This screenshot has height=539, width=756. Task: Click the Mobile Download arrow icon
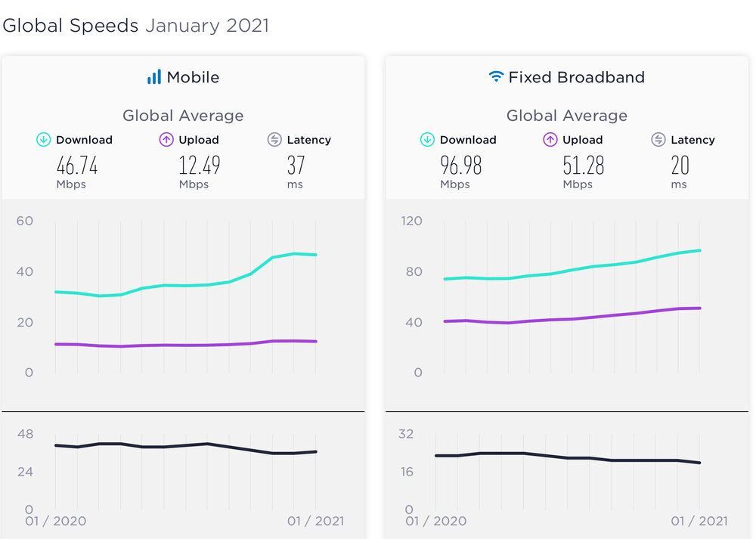[44, 140]
